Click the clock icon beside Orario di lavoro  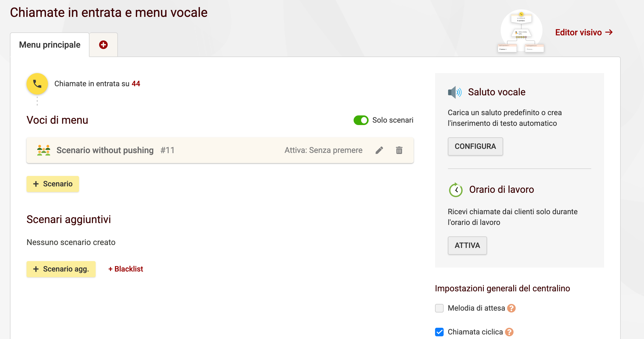tap(455, 190)
